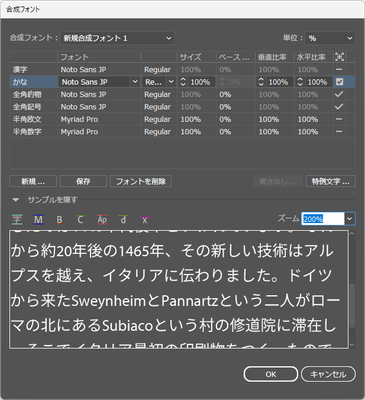
Task: Uncheck center scaling checkbox in かな row
Action: point(339,82)
